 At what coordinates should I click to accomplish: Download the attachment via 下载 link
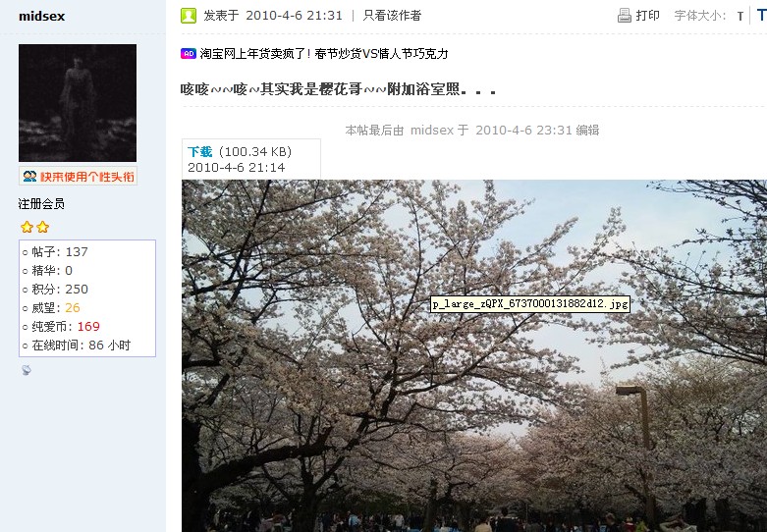(199, 152)
